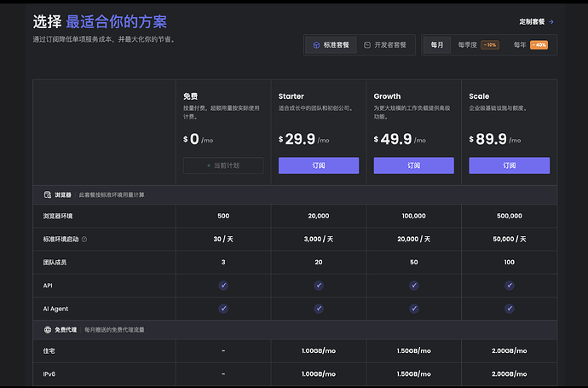
Task: Choose 每年 yearly billing
Action: (x=531, y=45)
